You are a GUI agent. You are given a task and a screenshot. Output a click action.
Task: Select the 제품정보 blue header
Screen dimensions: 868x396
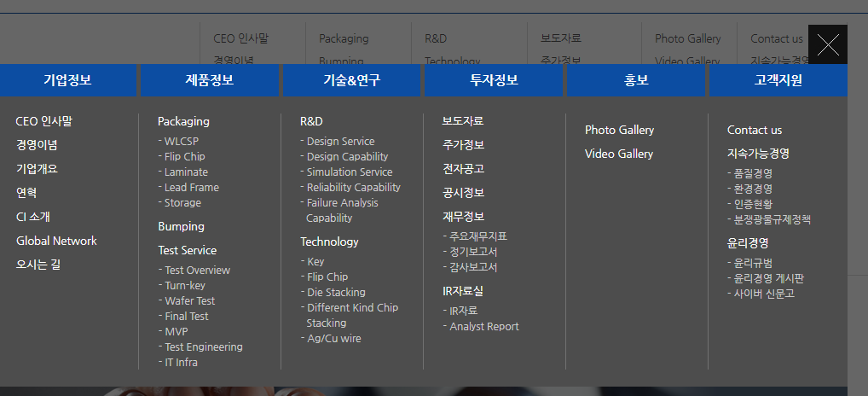click(x=210, y=80)
